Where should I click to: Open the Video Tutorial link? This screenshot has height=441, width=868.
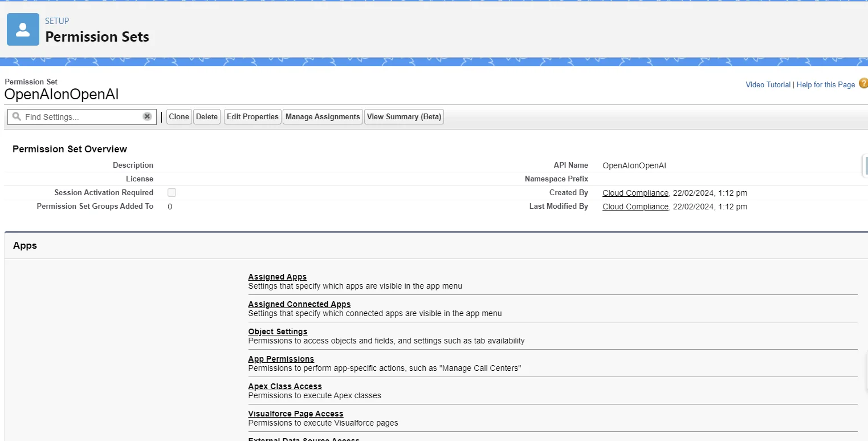coord(768,85)
